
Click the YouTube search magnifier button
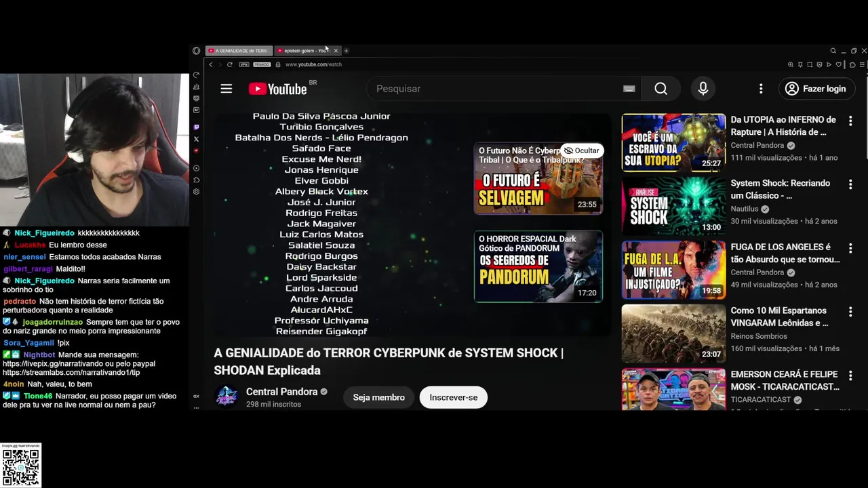tap(661, 89)
